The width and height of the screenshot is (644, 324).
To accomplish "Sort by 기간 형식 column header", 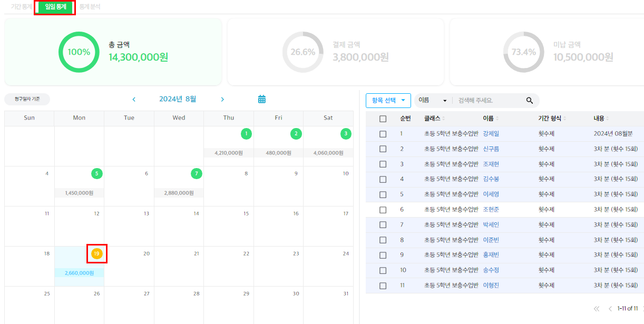I will (x=552, y=119).
